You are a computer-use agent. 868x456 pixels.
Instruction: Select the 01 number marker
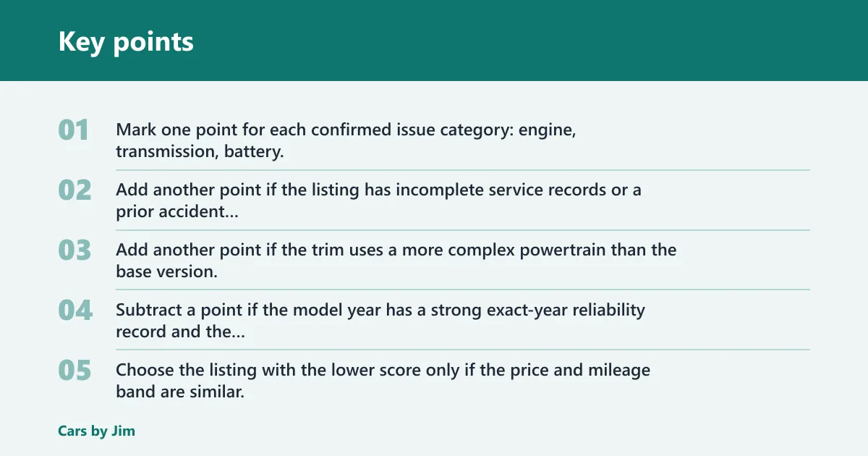(74, 130)
